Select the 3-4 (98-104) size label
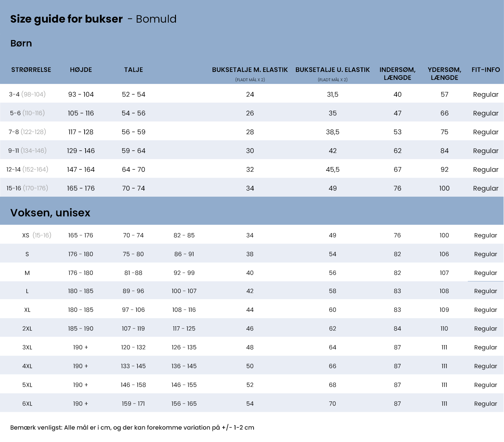 click(27, 94)
